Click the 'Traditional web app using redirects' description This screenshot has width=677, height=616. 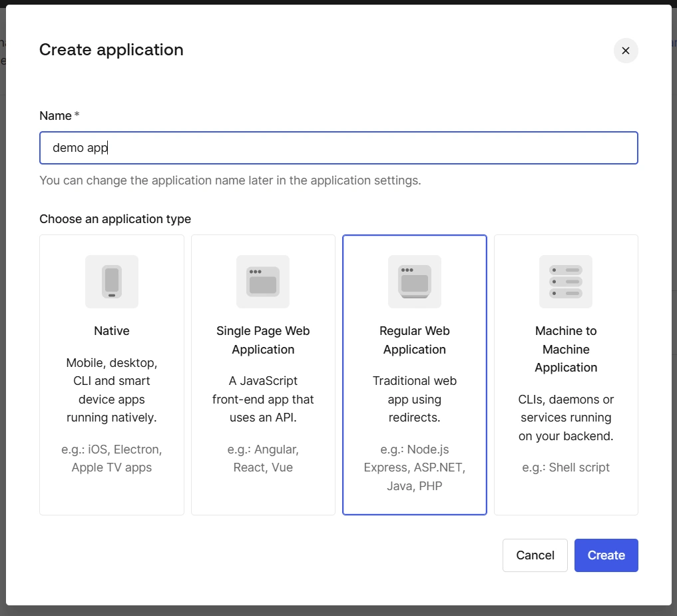tap(414, 399)
